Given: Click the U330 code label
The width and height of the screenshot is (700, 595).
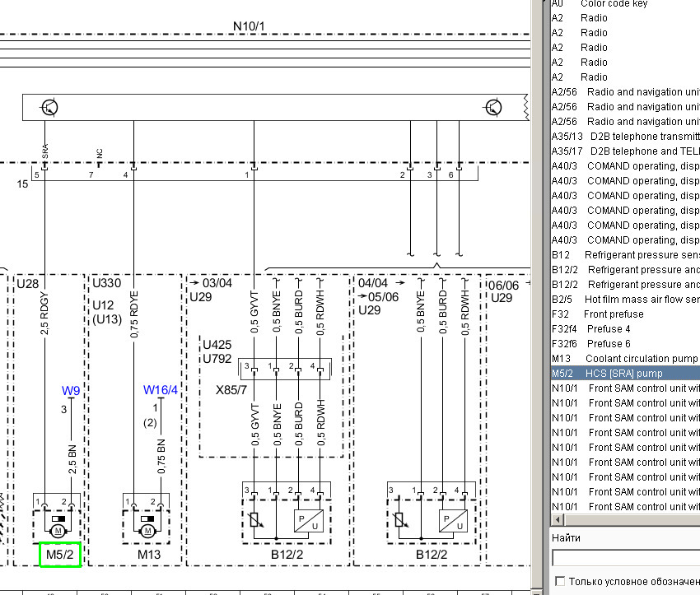Looking at the screenshot, I should (x=107, y=283).
